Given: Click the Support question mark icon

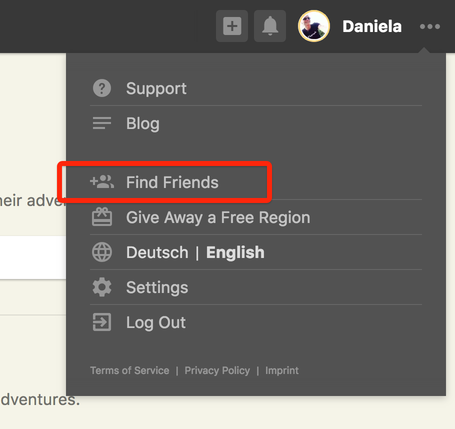Looking at the screenshot, I should click(102, 88).
